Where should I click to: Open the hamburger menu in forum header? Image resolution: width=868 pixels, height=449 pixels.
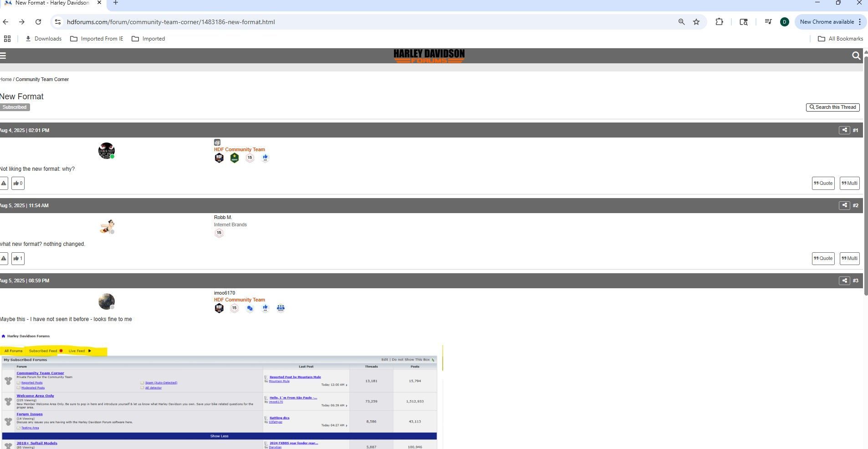(3, 56)
